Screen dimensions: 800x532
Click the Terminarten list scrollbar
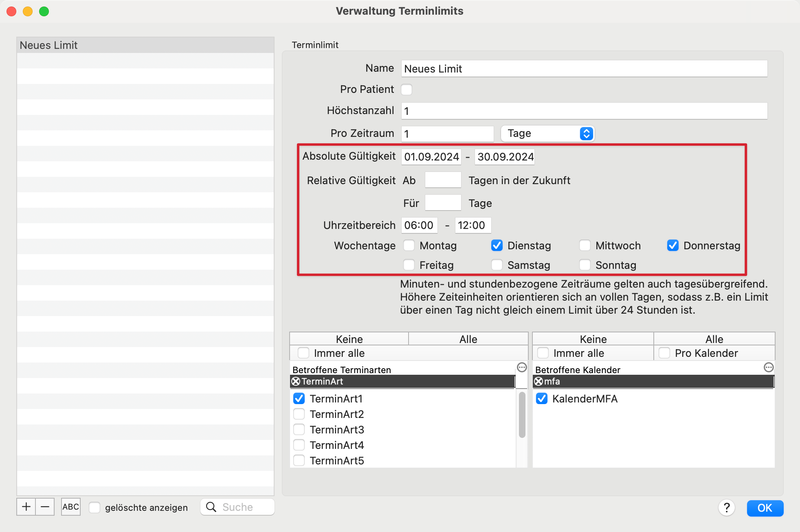522,415
